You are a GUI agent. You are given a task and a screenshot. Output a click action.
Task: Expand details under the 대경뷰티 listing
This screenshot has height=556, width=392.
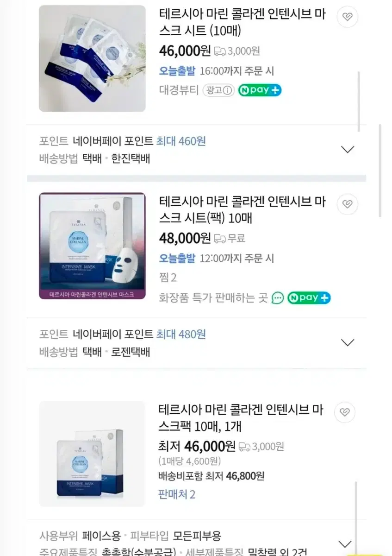click(x=347, y=150)
